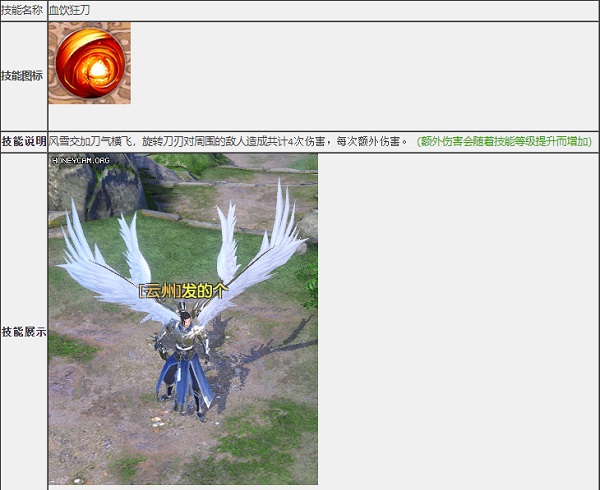600x490 pixels.
Task: Click the green note 额外伤害会随着技能等级提升而增加
Action: 504,142
